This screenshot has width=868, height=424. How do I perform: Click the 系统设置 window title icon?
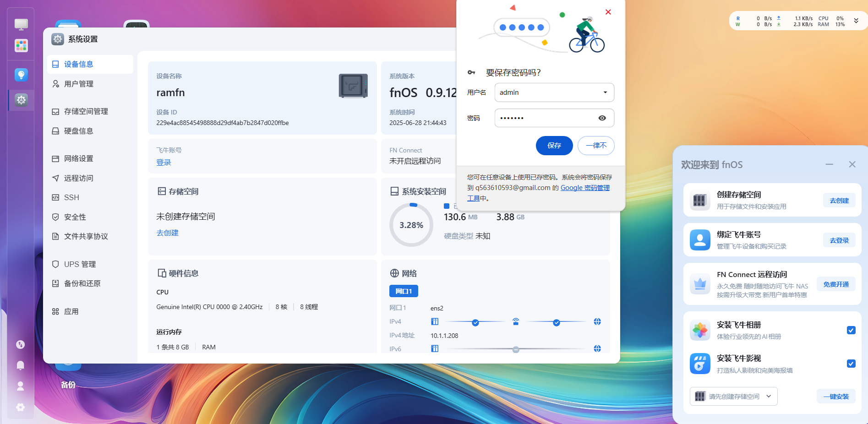coord(57,39)
